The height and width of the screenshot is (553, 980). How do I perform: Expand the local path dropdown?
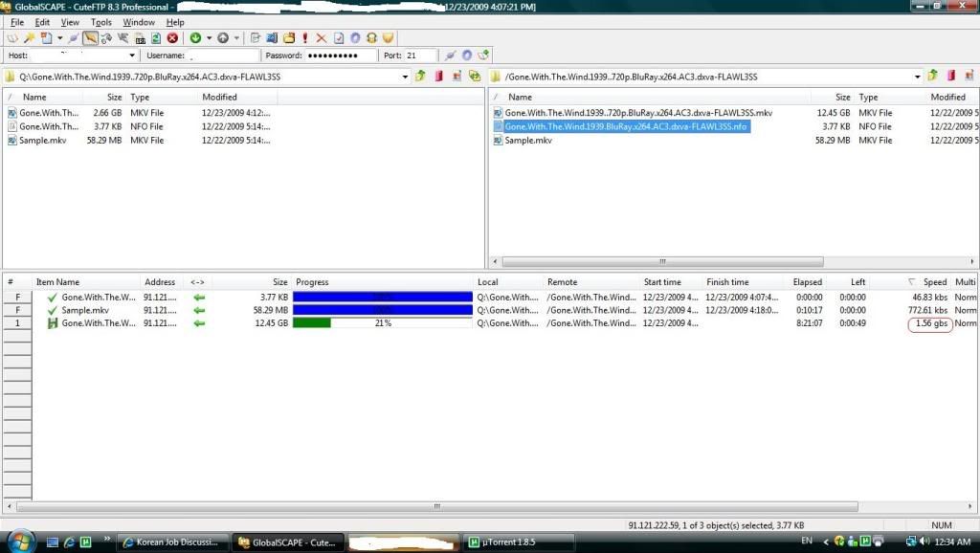(x=405, y=77)
